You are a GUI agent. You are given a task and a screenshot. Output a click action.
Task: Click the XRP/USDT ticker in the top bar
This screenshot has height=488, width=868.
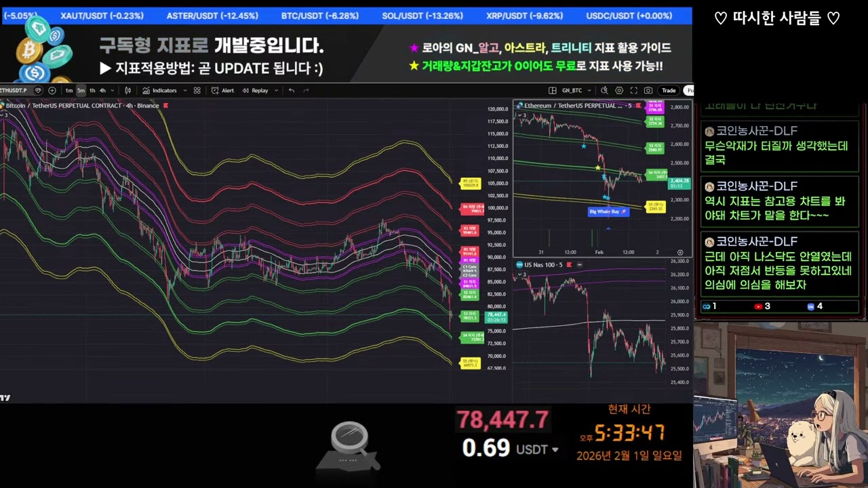tap(524, 16)
